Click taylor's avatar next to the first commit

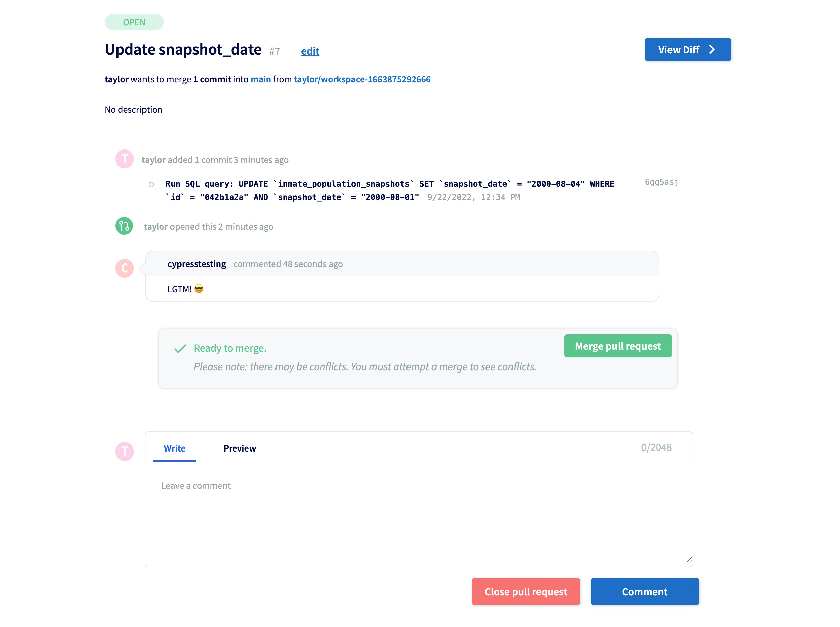pos(125,159)
